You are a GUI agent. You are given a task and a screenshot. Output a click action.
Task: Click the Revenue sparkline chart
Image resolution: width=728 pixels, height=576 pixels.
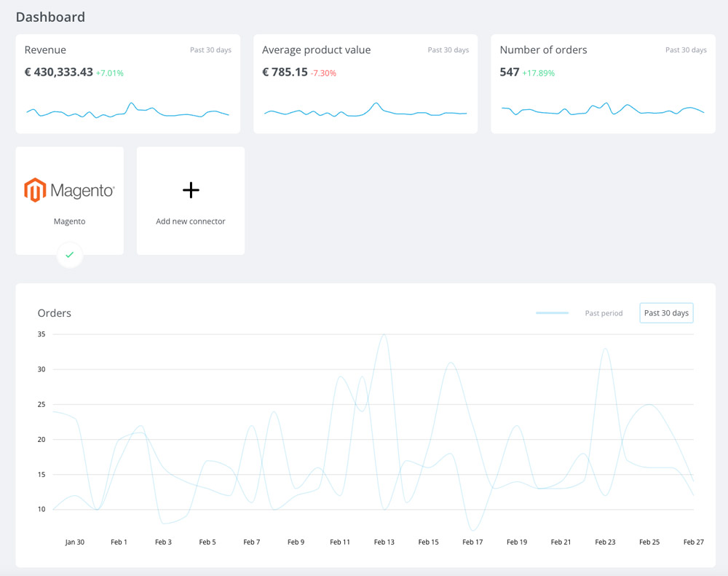[x=127, y=111]
